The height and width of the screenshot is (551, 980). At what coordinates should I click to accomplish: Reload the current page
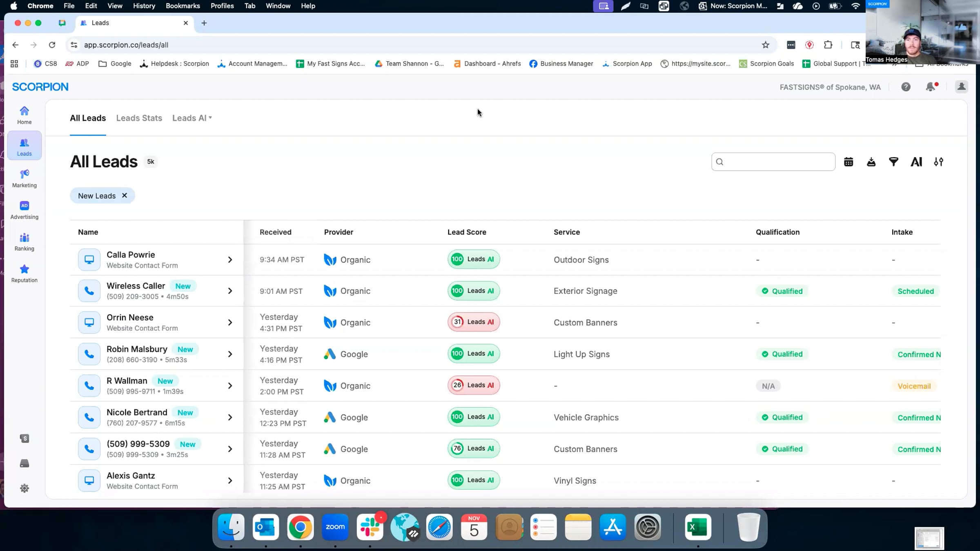click(52, 45)
